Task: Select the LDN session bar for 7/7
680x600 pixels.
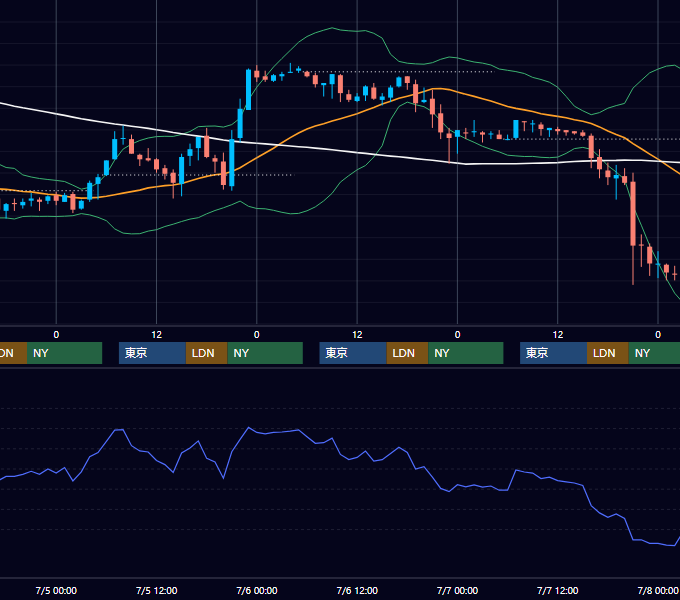Action: coord(608,353)
